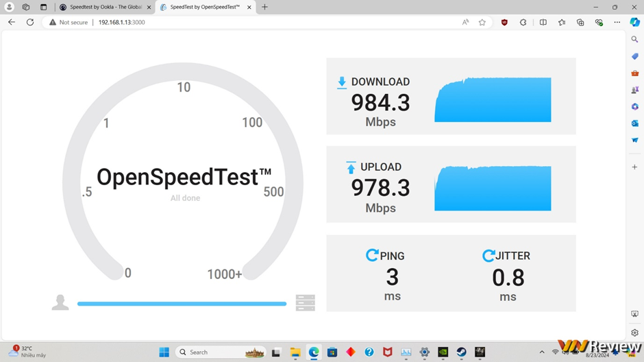This screenshot has width=644, height=362.
Task: Open a new browser tab
Action: [x=265, y=7]
